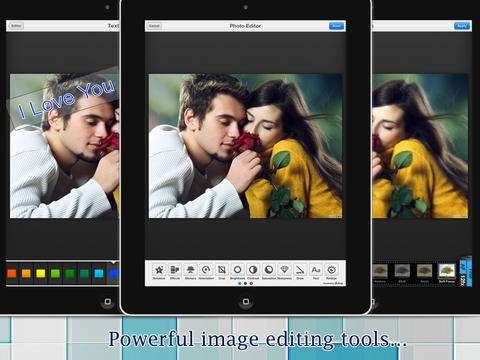Tap the blue Done button

click(x=336, y=26)
